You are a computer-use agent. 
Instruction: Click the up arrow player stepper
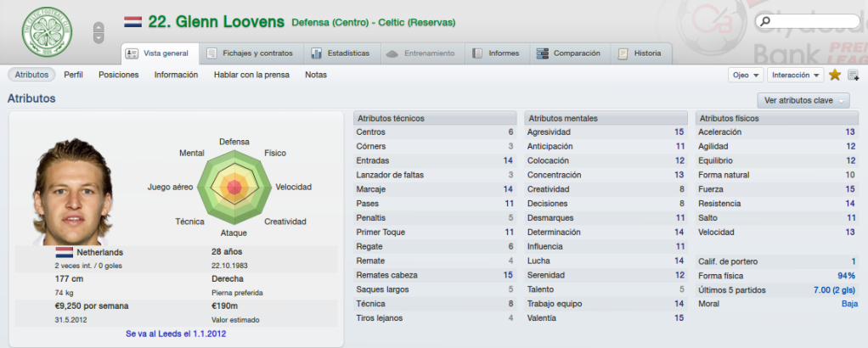(99, 27)
